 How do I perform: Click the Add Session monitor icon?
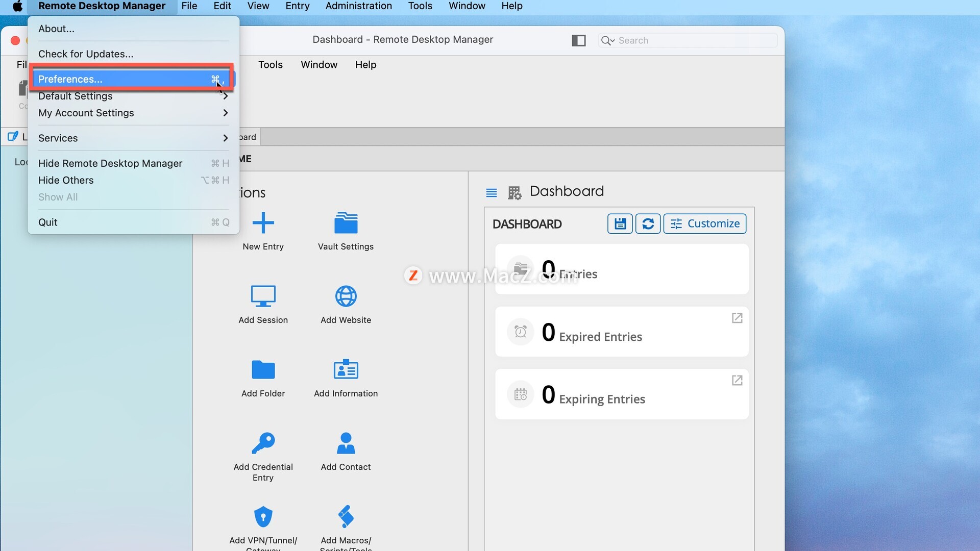pyautogui.click(x=263, y=296)
